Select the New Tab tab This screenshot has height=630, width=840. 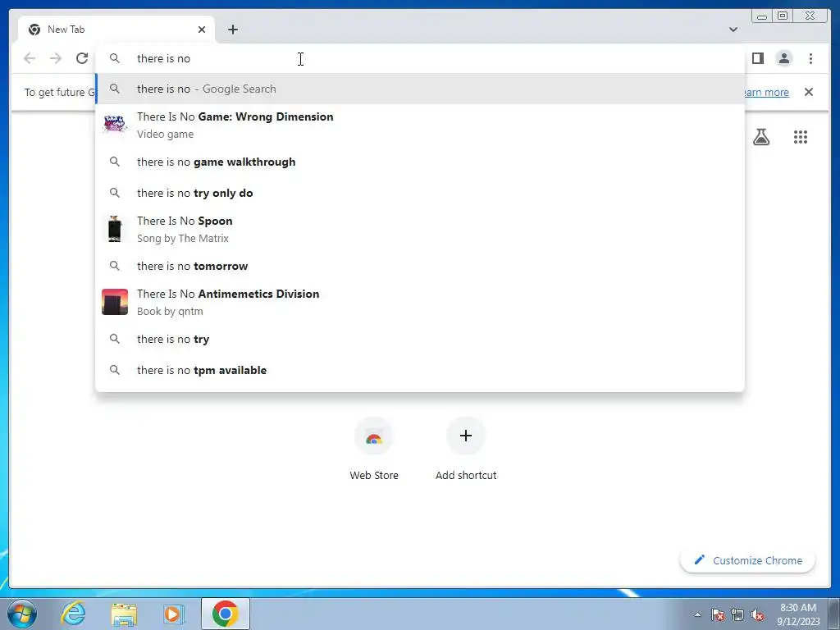(x=116, y=30)
